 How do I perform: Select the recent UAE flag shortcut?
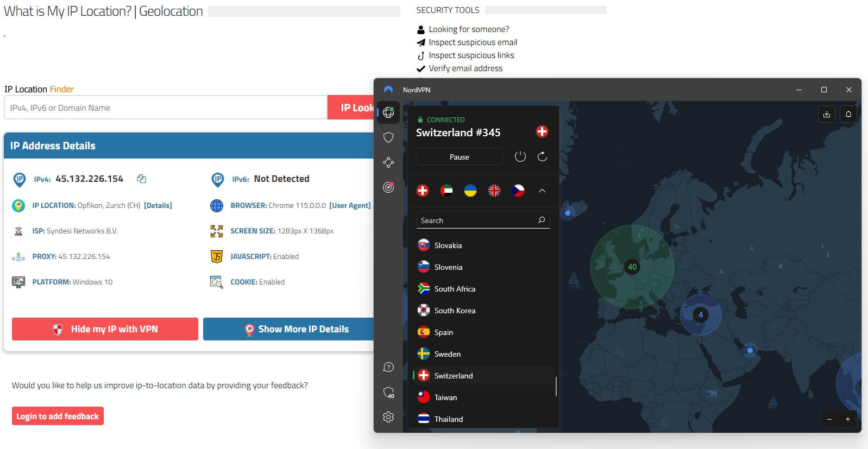pos(446,191)
